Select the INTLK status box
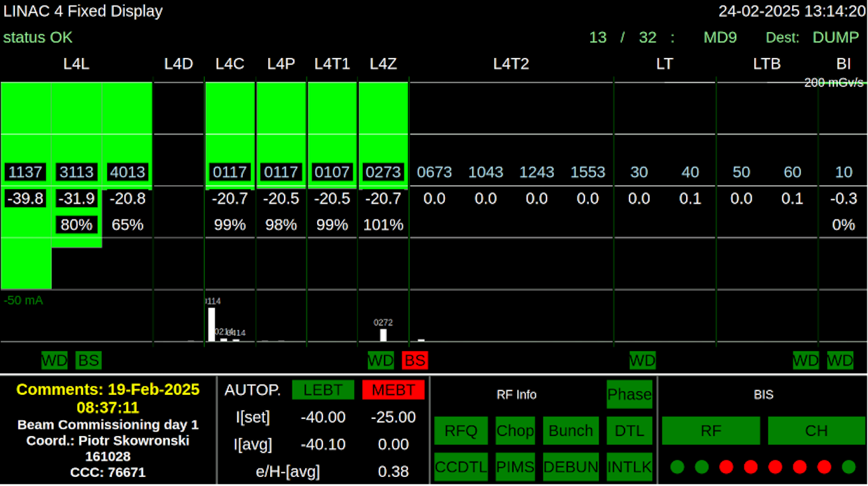 629,467
